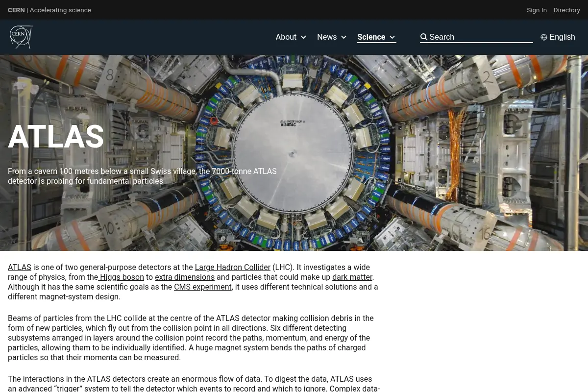Click the CERN Accelerating science link
588x392 pixels.
[49, 10]
